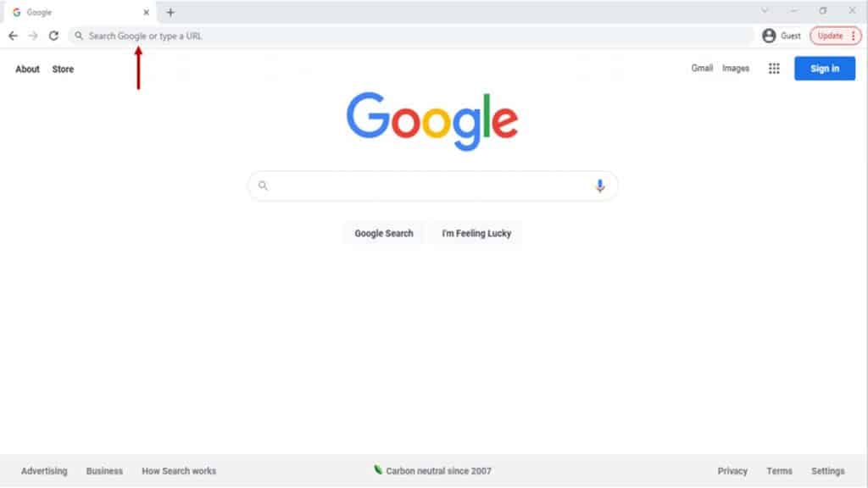868x488 pixels.
Task: Go back using the back arrow
Action: point(13,36)
